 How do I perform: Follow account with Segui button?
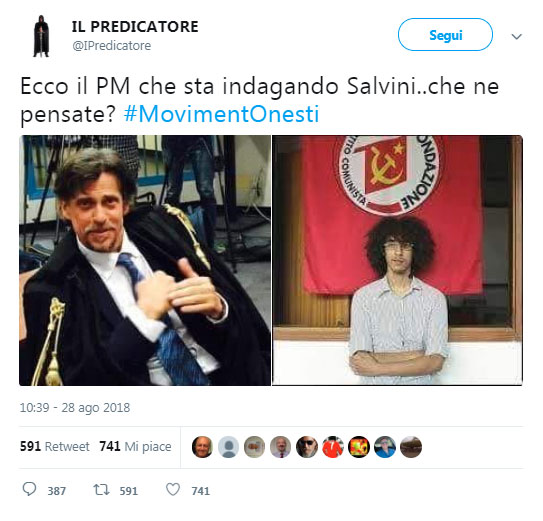point(445,35)
